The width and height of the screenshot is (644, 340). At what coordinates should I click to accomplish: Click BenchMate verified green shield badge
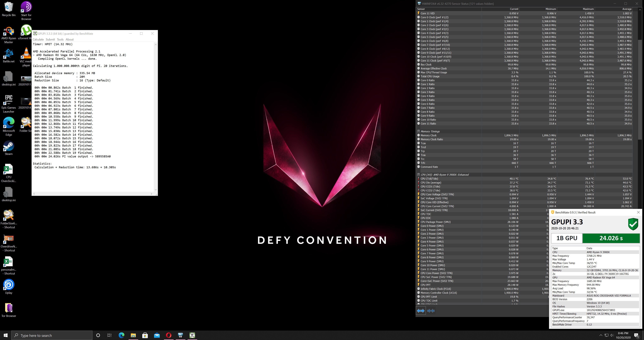[633, 224]
